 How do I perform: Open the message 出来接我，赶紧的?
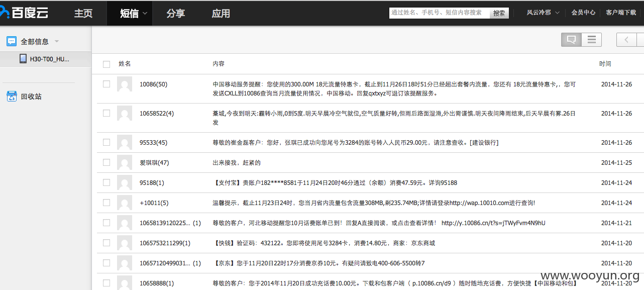pos(237,163)
